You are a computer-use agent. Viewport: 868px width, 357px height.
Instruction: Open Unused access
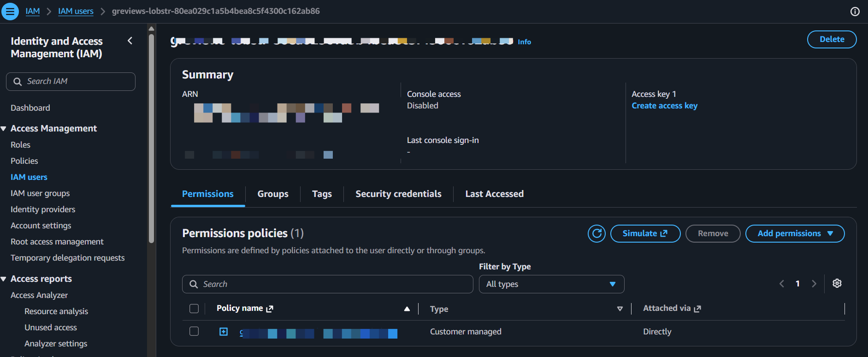pyautogui.click(x=51, y=327)
